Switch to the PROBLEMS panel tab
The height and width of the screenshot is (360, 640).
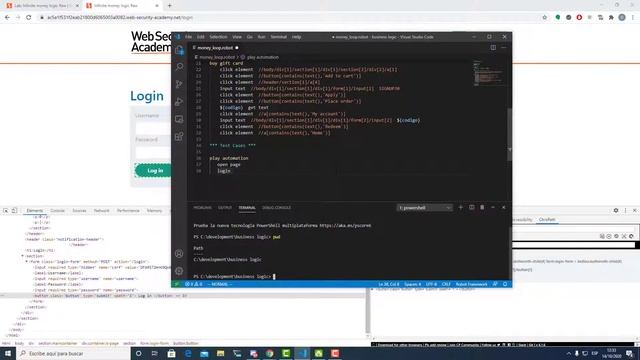coord(202,208)
